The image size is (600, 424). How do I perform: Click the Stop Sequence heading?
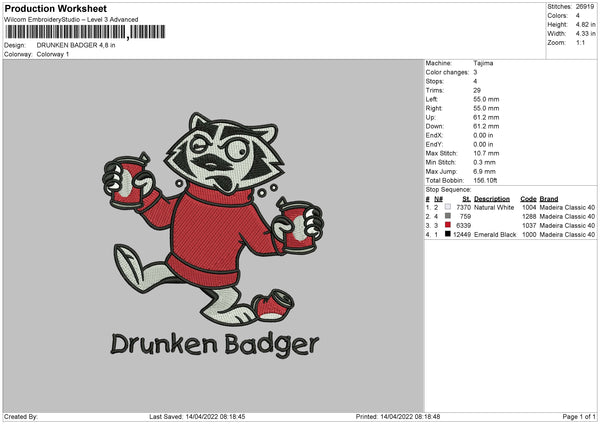click(x=447, y=188)
